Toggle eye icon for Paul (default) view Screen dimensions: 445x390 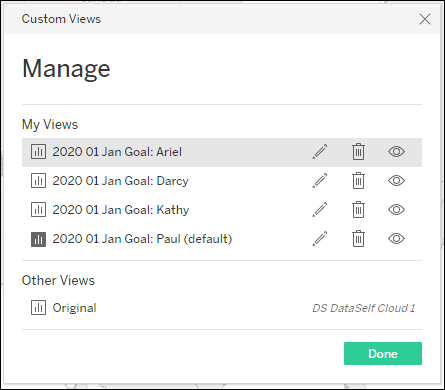click(396, 239)
